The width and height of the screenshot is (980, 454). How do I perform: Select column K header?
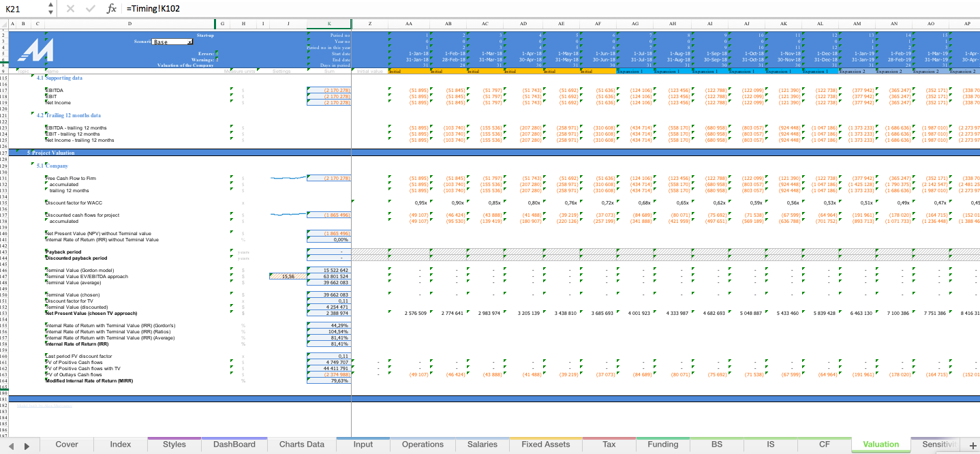click(329, 24)
